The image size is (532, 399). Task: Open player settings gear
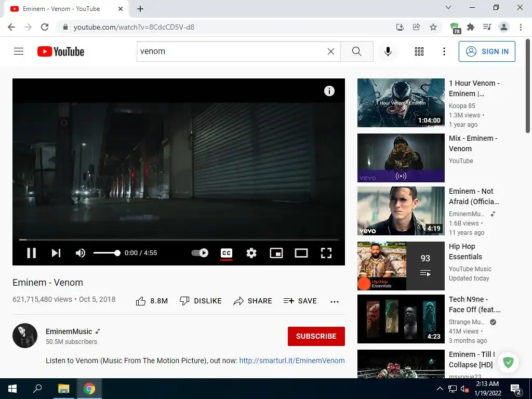tap(251, 253)
